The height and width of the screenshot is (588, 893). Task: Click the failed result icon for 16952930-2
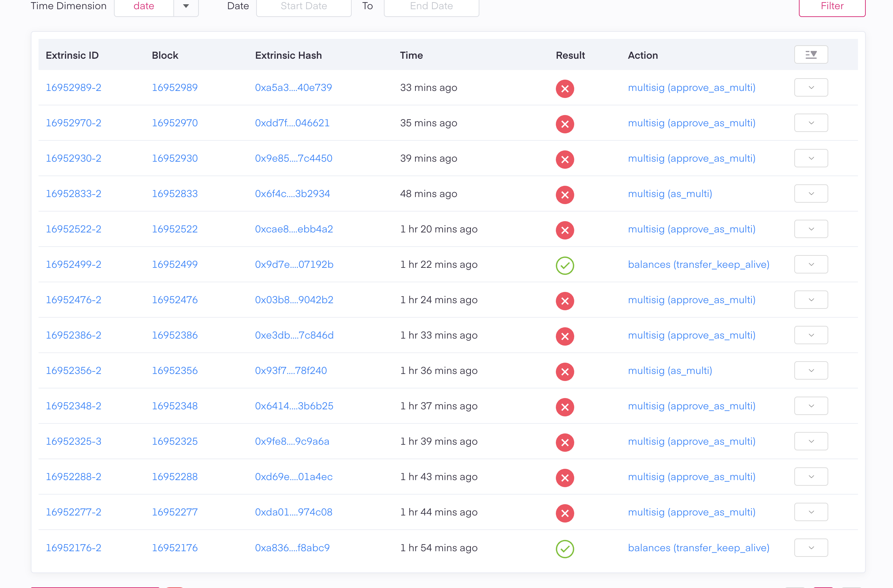pos(565,160)
